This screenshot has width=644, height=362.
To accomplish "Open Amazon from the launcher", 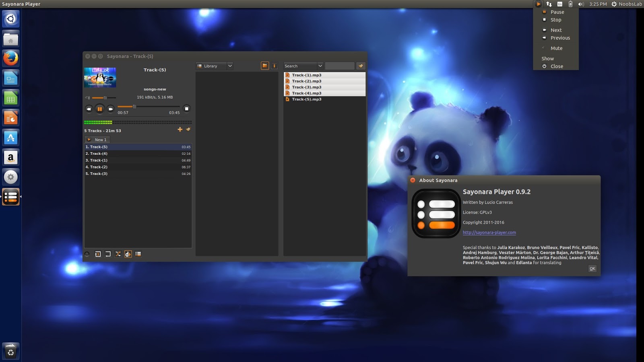I will pos(11,157).
